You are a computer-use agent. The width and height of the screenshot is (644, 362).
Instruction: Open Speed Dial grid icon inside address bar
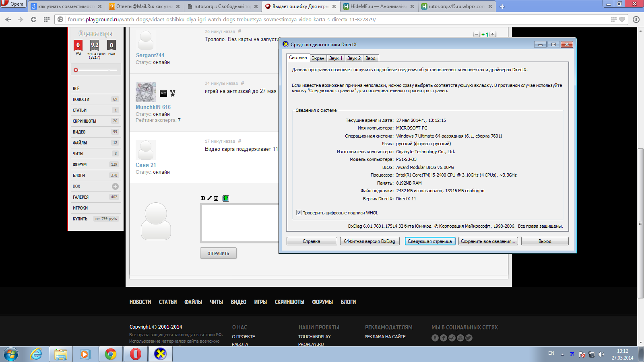(x=613, y=19)
